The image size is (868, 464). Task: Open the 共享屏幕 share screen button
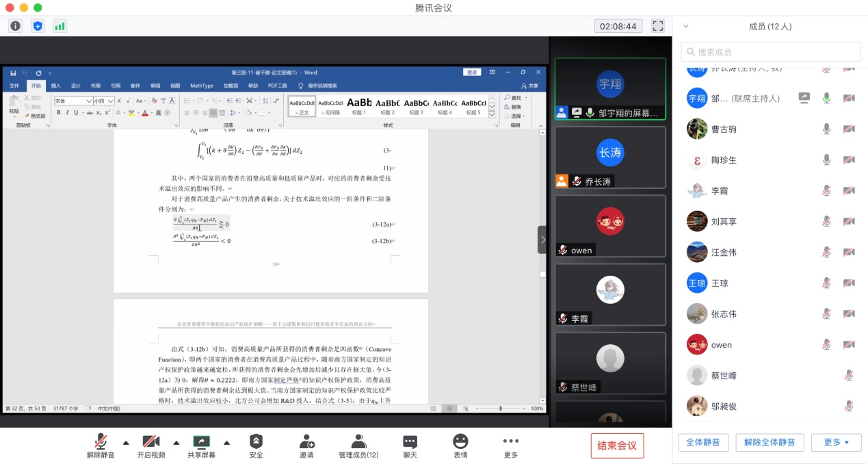pos(202,446)
